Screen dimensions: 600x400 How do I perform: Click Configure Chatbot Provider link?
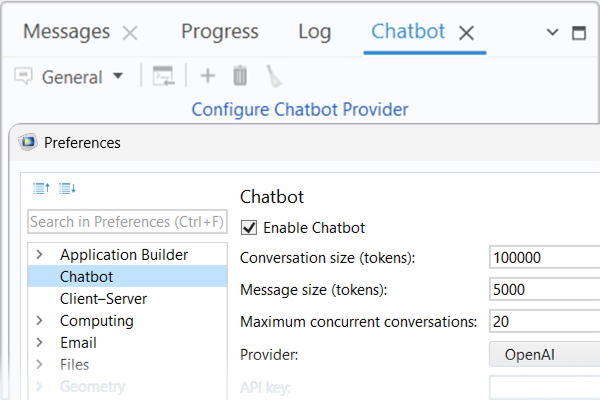pos(299,109)
